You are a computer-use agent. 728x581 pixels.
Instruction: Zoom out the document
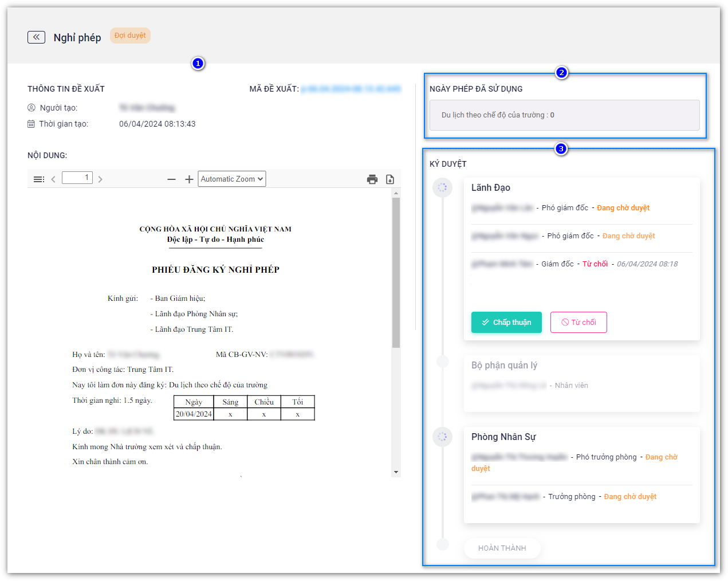click(x=171, y=179)
